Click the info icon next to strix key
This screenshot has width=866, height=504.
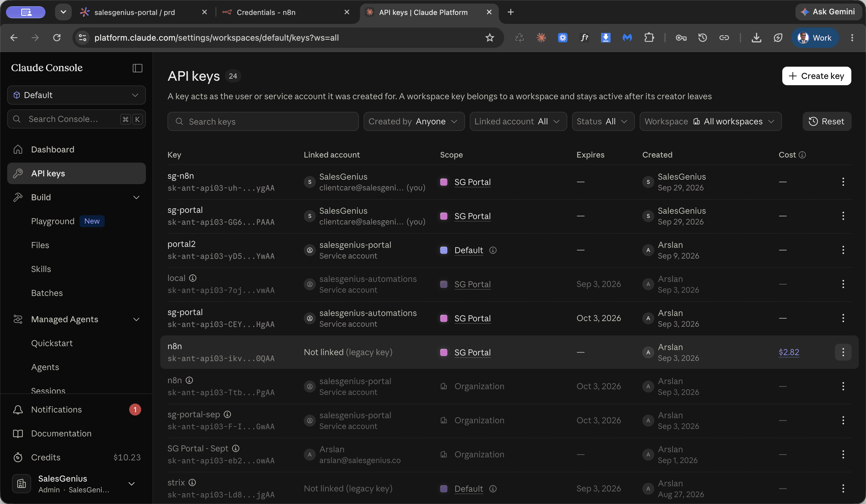[x=192, y=482]
